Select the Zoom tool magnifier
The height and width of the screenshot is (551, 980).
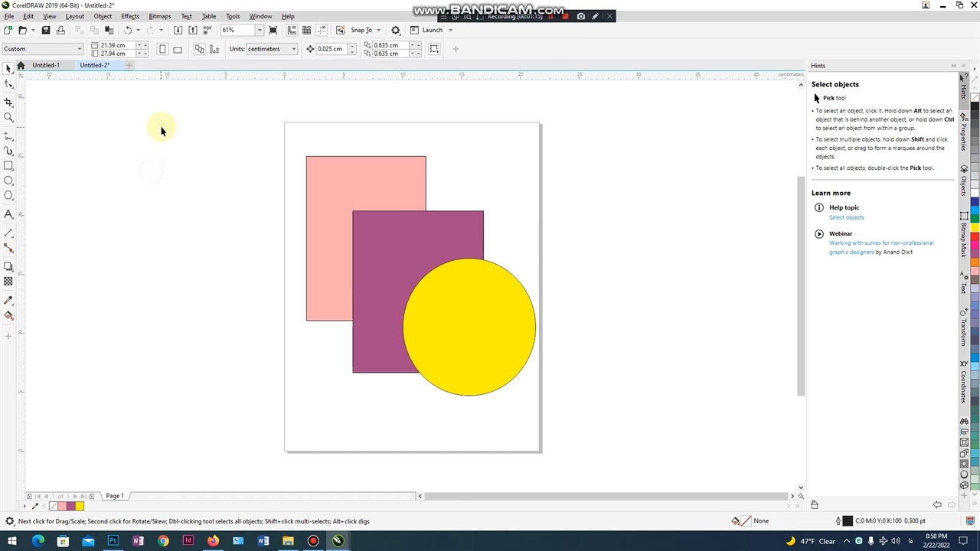8,117
